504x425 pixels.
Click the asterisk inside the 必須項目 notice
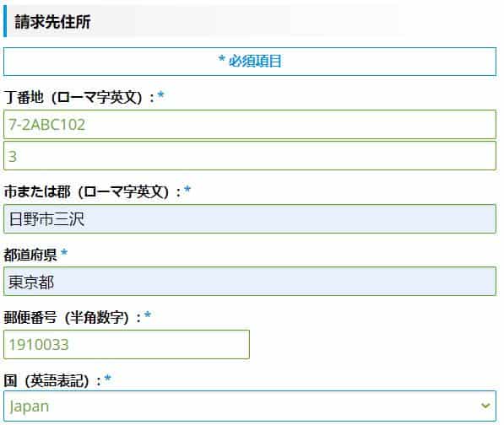(221, 59)
